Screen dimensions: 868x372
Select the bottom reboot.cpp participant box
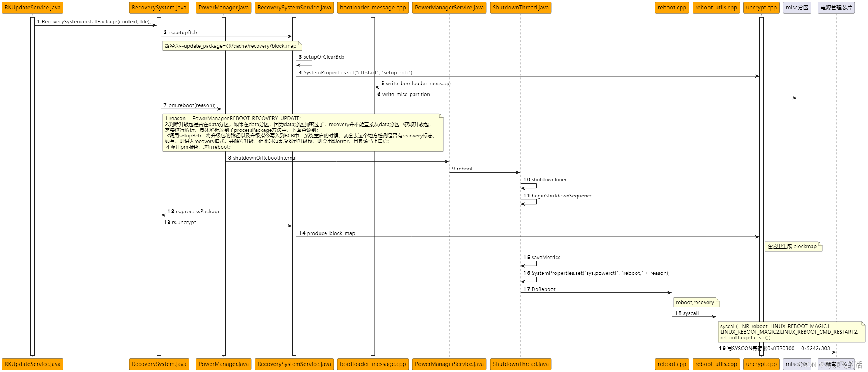(672, 364)
